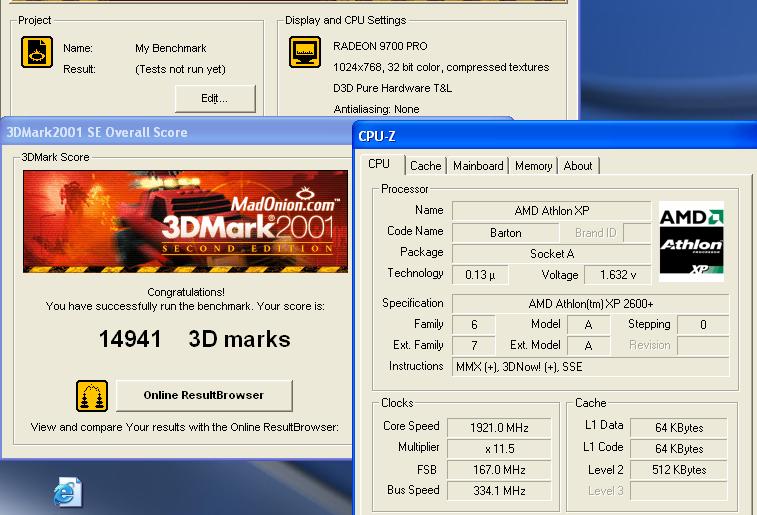Image resolution: width=757 pixels, height=515 pixels.
Task: Click the 3DMark2001 Second Edition banner image
Action: (x=185, y=222)
